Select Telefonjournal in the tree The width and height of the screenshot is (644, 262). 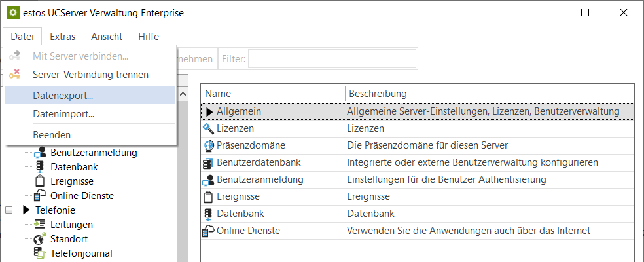coord(81,253)
